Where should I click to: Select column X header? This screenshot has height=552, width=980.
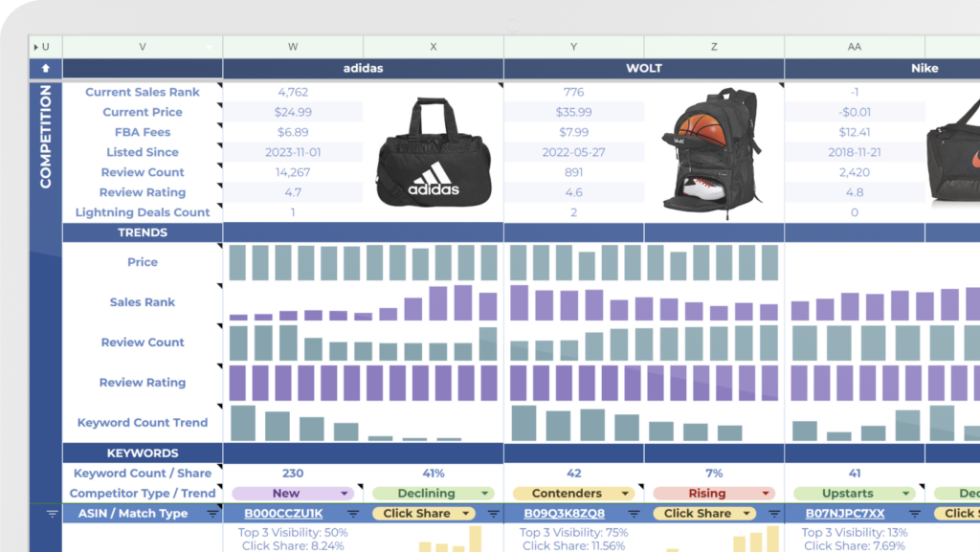pyautogui.click(x=434, y=47)
